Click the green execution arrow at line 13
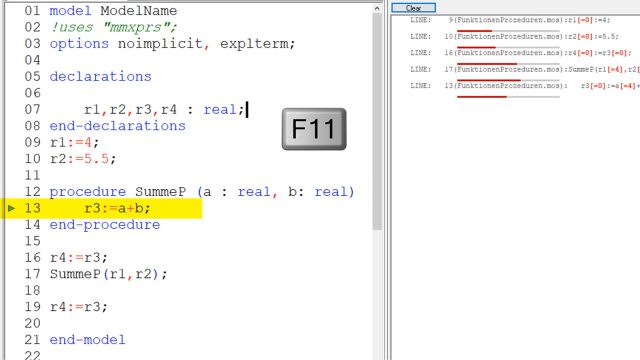 click(11, 208)
